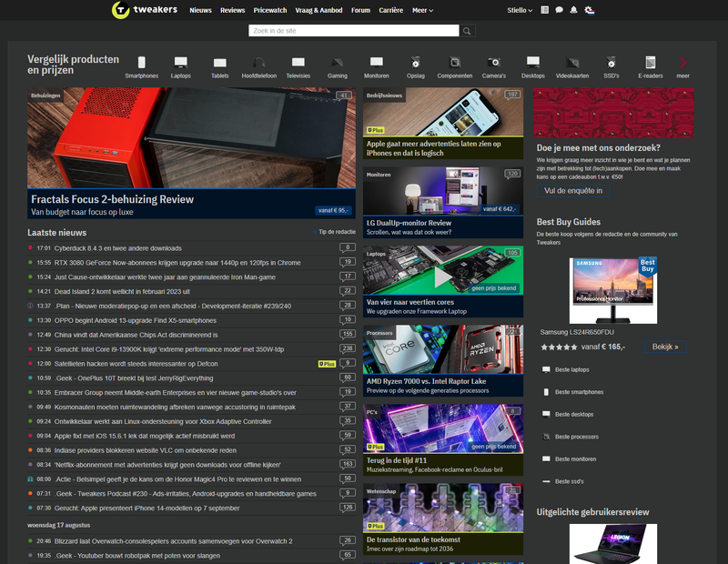Open Beste smartphones guide link
728x564 pixels.
click(580, 392)
